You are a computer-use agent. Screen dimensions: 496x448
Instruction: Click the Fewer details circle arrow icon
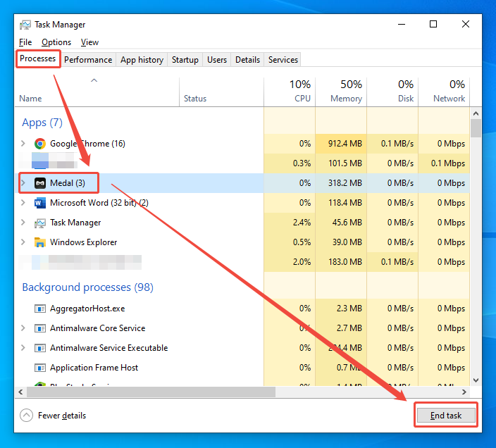[x=26, y=416]
